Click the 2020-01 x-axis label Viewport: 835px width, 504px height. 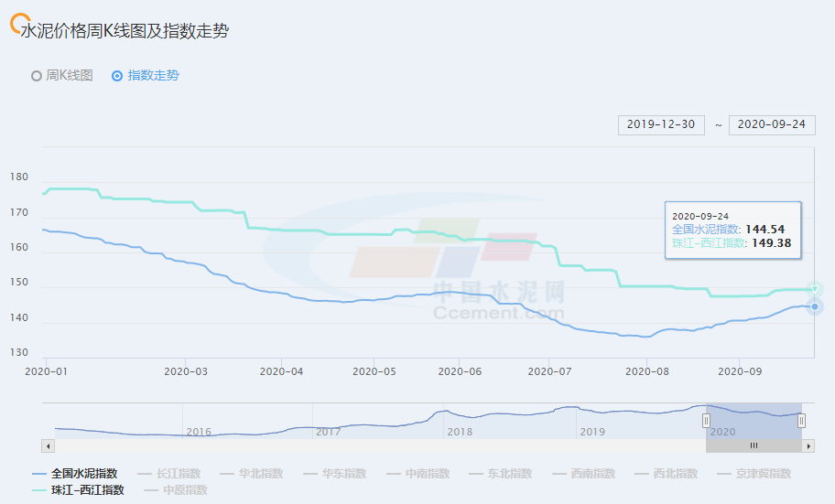47,371
